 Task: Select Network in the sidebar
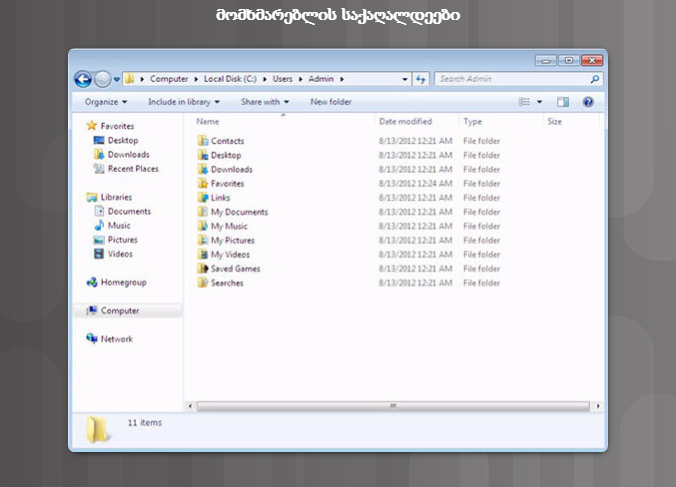(x=116, y=339)
